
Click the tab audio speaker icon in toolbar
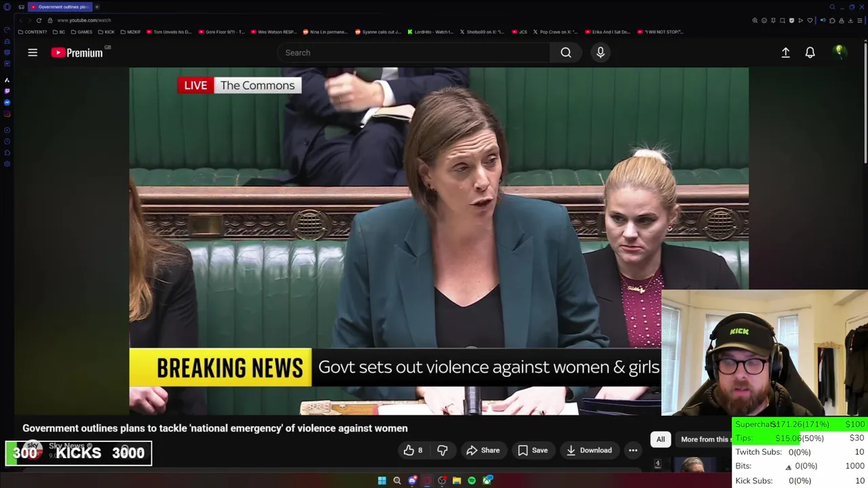[823, 20]
